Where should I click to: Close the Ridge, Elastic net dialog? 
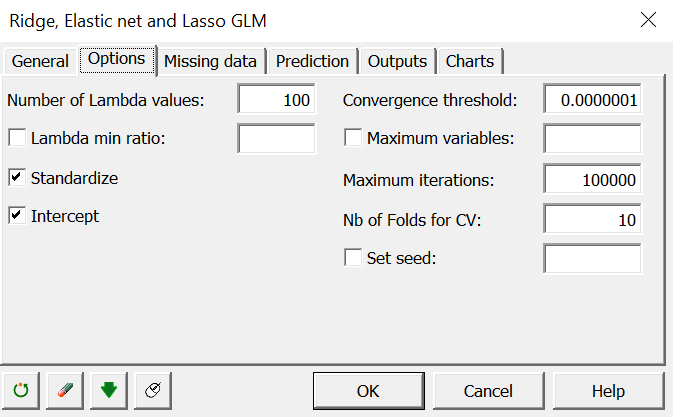(x=648, y=20)
